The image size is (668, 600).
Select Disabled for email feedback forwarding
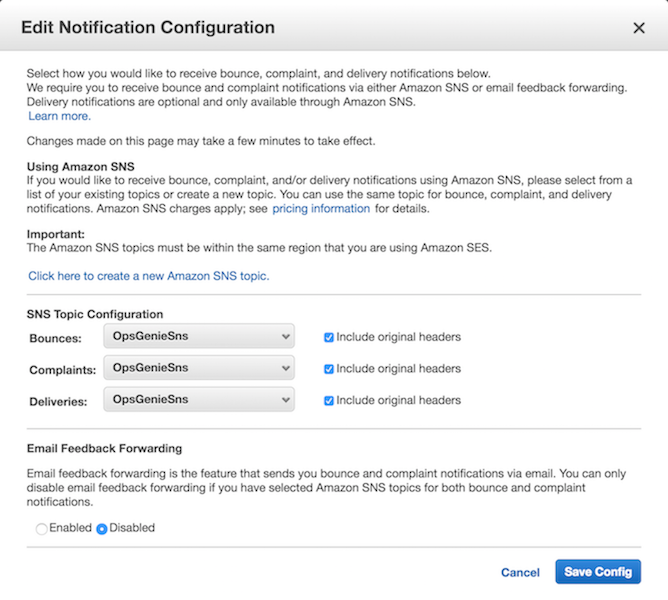tap(101, 528)
